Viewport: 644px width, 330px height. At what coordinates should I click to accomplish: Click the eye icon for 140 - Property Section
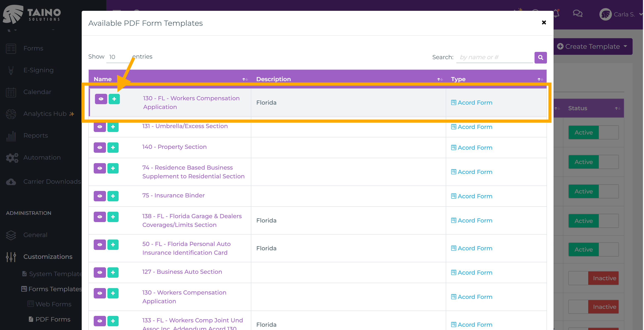click(100, 147)
